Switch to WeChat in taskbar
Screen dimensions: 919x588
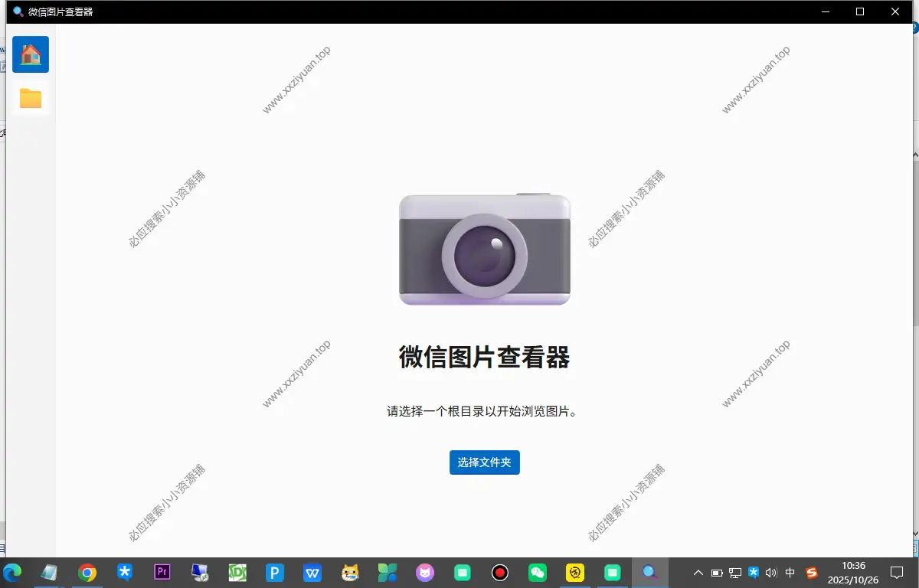click(538, 573)
